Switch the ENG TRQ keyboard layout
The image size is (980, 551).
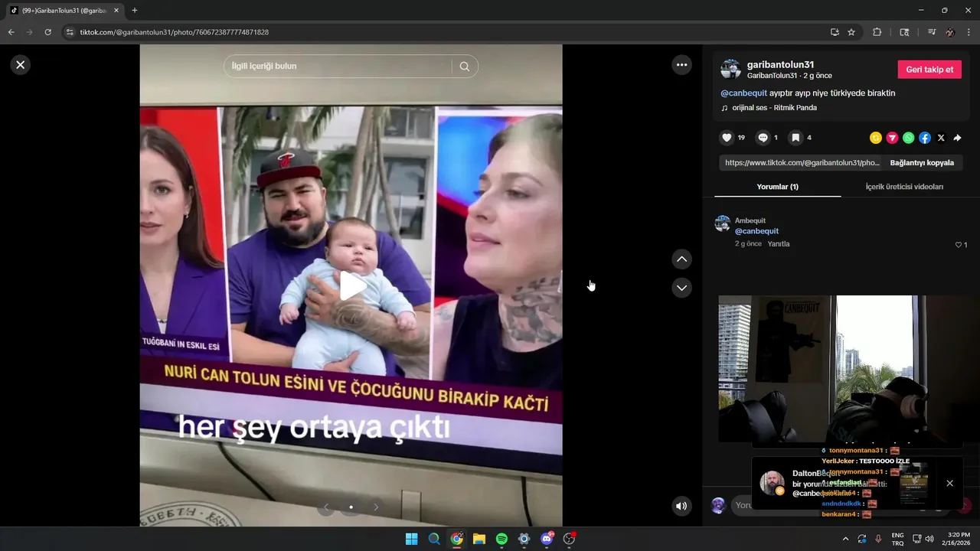coord(897,539)
